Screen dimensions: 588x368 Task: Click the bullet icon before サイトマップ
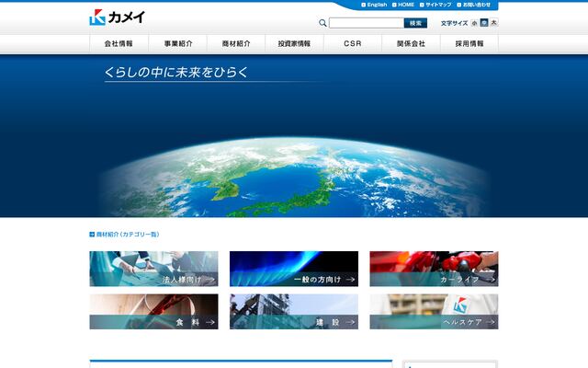pyautogui.click(x=422, y=5)
